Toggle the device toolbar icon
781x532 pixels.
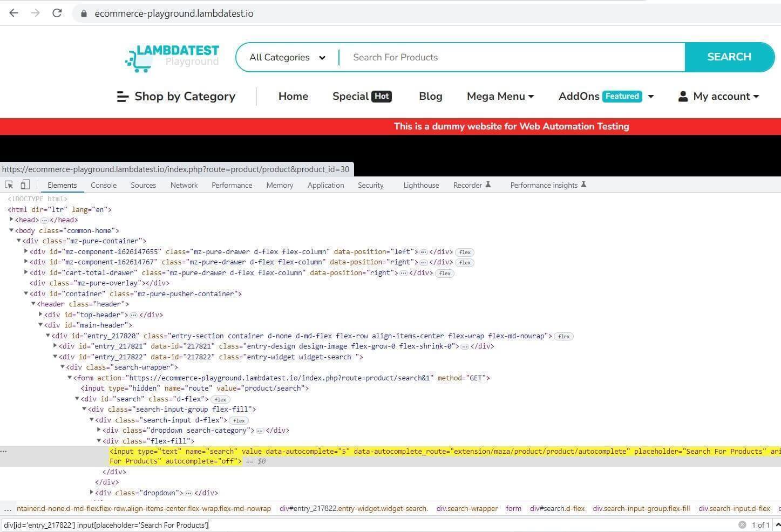coord(25,185)
